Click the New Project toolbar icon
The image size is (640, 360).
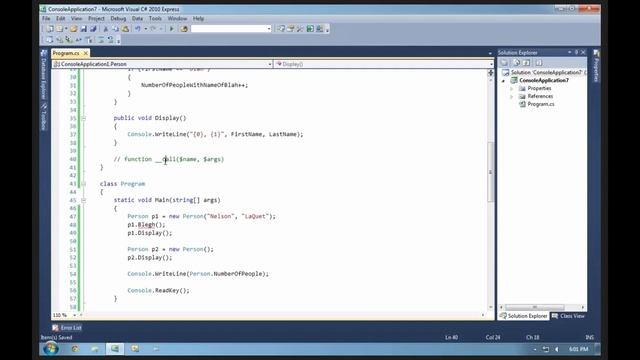point(50,29)
